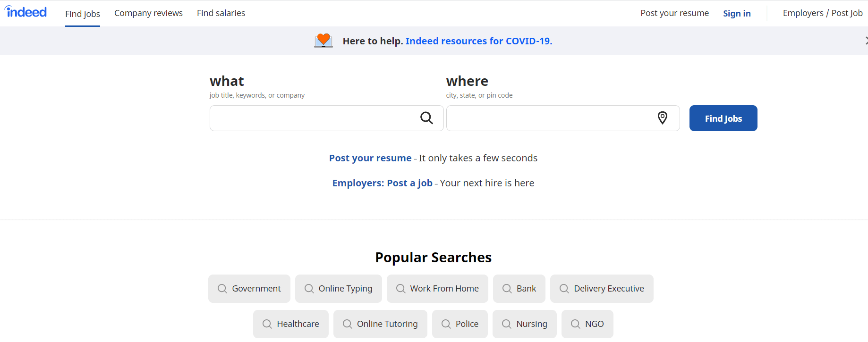Focus the where city input field
The image size is (868, 342).
tap(563, 118)
